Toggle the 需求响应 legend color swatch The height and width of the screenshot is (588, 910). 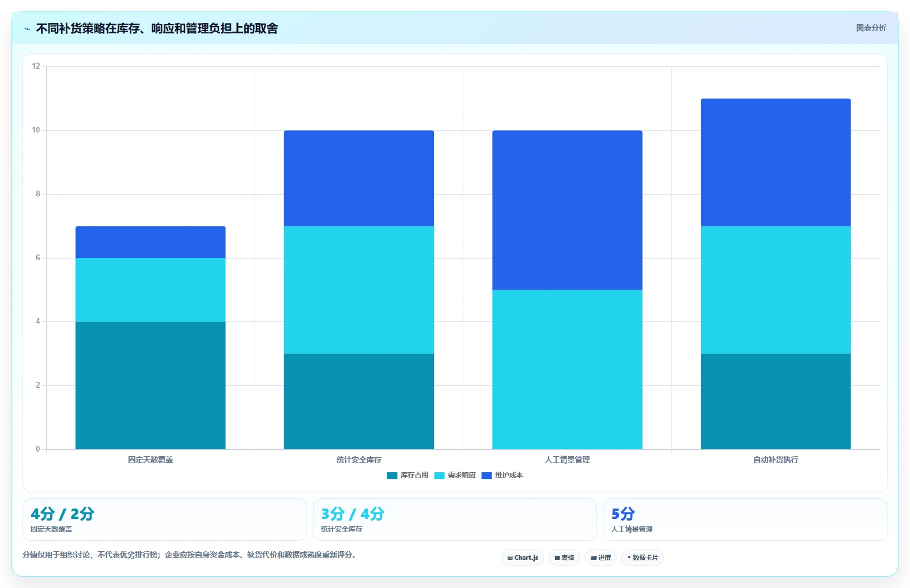click(439, 476)
